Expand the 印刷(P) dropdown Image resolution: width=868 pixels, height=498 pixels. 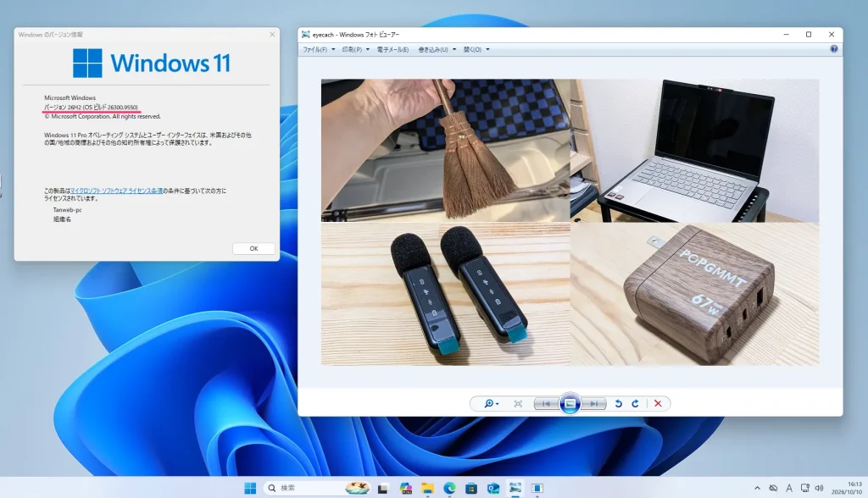click(355, 50)
